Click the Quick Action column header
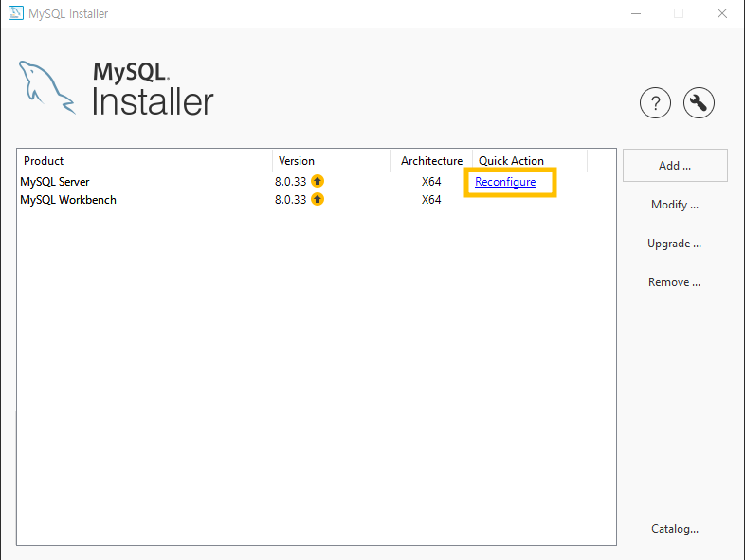 (530, 161)
